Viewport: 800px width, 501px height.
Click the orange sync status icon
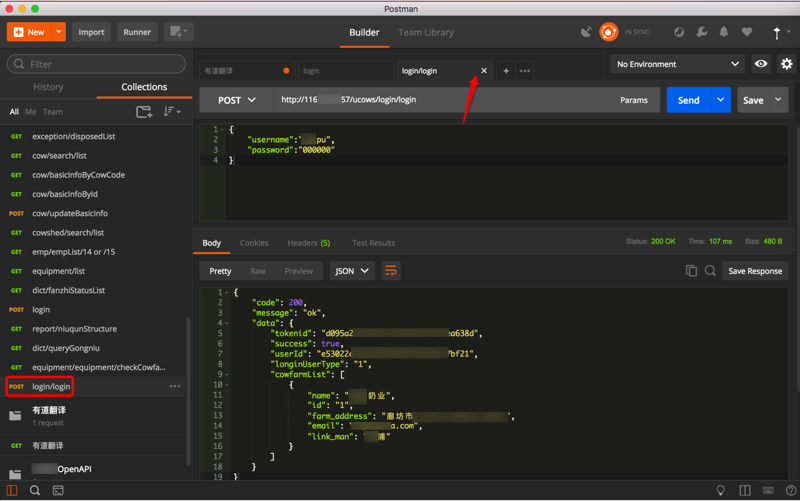click(x=609, y=32)
